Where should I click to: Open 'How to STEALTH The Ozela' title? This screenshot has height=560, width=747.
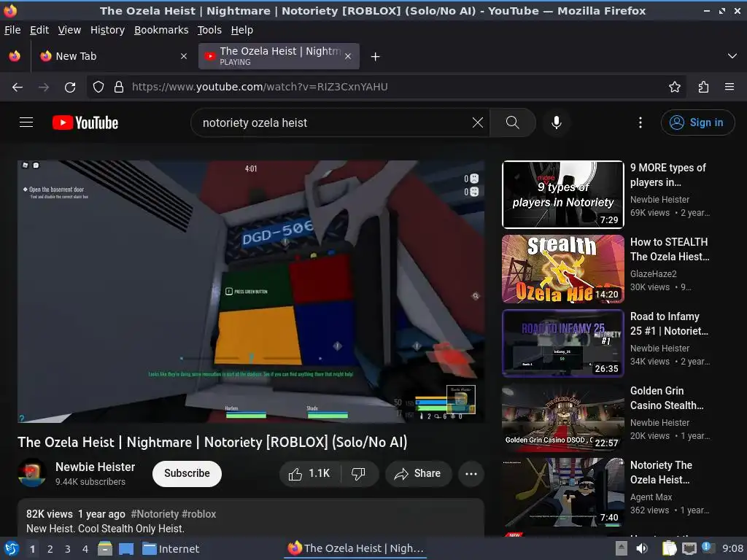point(670,249)
